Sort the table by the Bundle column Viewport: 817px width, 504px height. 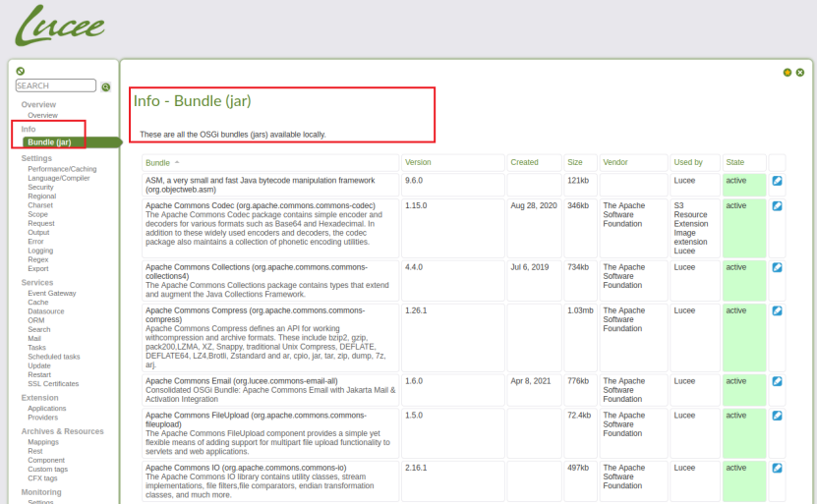pyautogui.click(x=157, y=162)
